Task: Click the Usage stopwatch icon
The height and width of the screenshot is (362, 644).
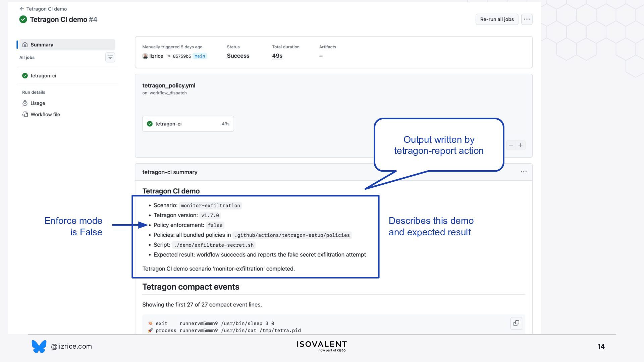Action: [x=25, y=103]
